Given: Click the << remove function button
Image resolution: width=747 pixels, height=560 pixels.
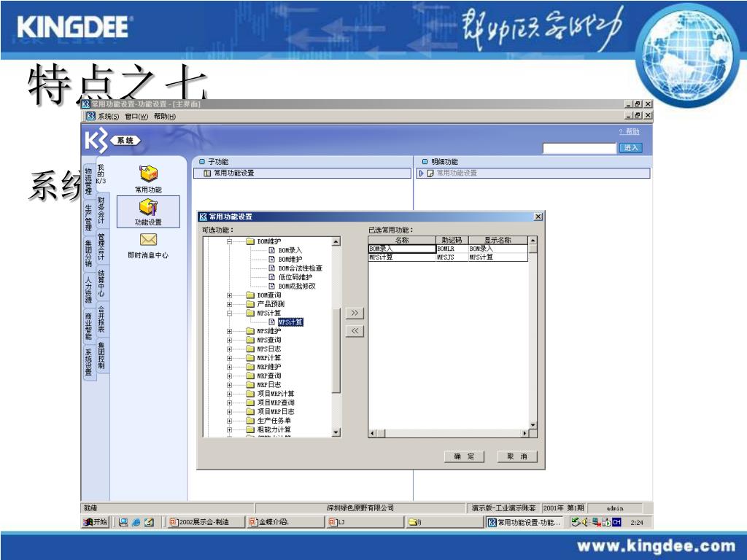Looking at the screenshot, I should point(355,330).
